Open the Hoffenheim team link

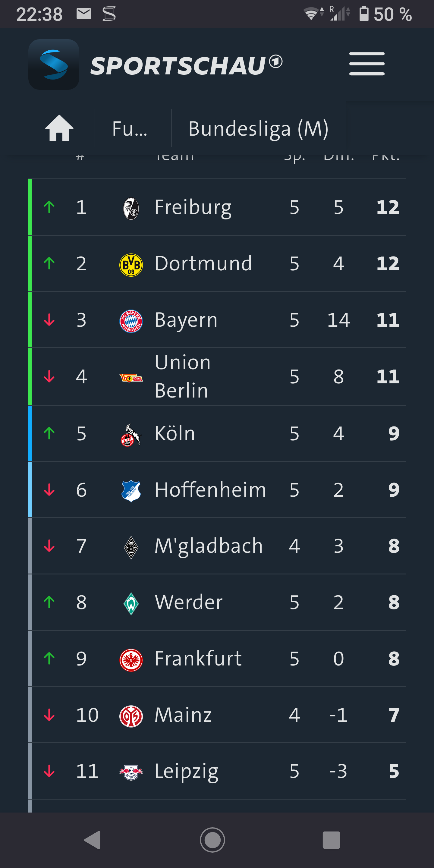click(x=210, y=489)
